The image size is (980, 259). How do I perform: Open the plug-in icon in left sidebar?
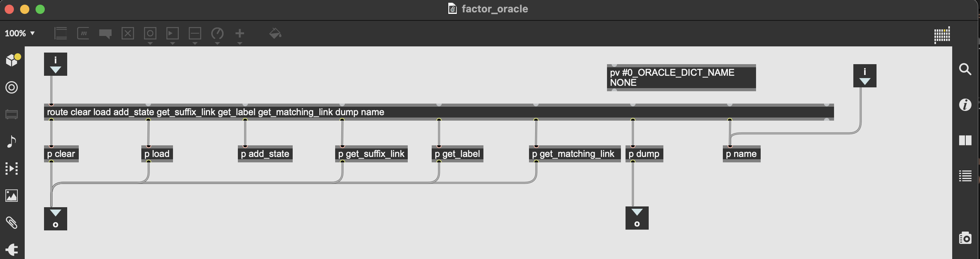coord(12,249)
